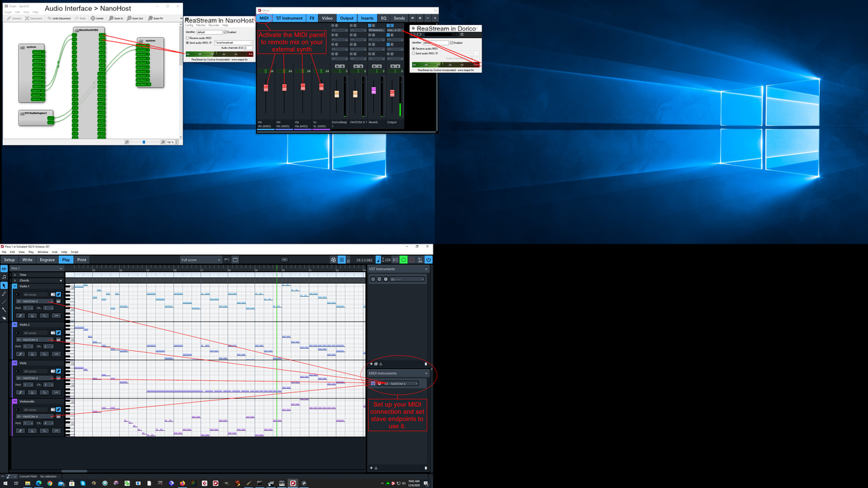Click the zoom slider in QjackCtl Graph
This screenshot has height=488, width=868.
coord(143,142)
